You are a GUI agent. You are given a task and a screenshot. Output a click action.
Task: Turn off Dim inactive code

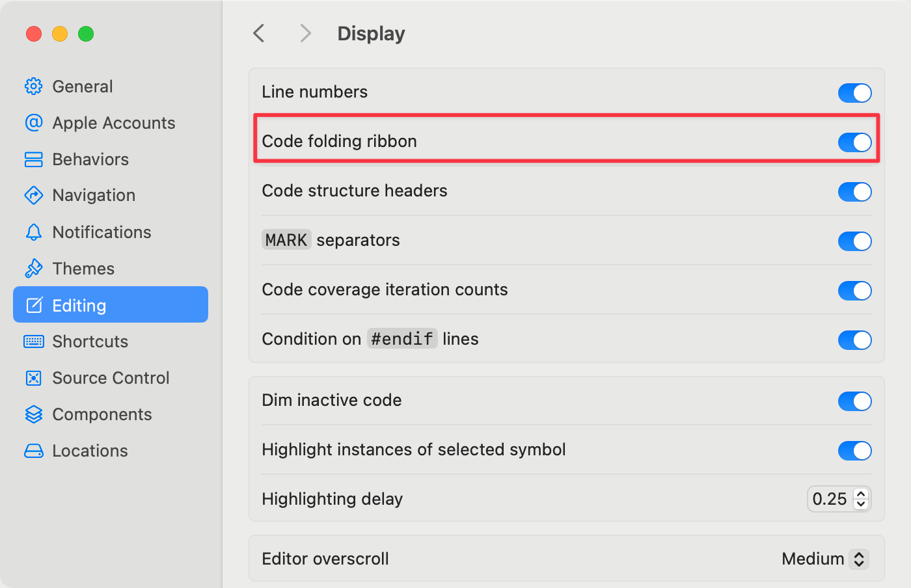(x=854, y=401)
